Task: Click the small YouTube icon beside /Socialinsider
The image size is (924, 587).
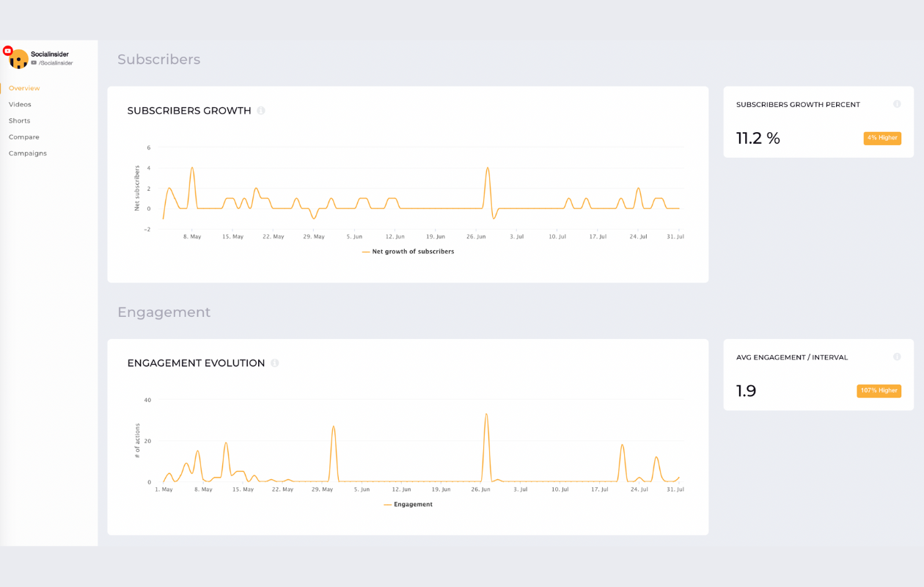Action: coord(34,63)
